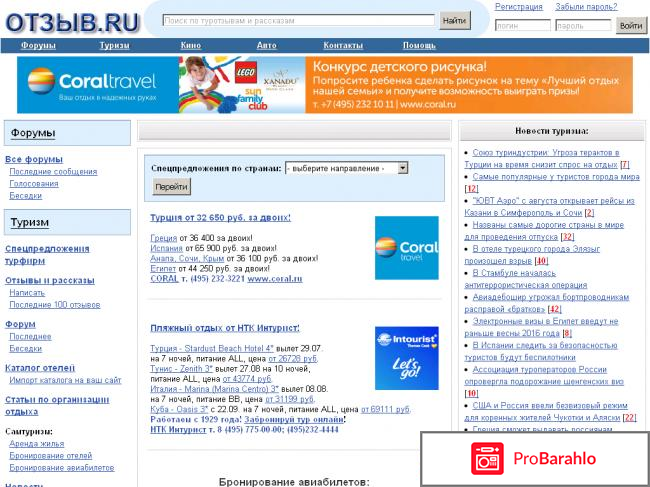Open Каталог отелей link
This screenshot has height=487, width=650.
(x=40, y=368)
